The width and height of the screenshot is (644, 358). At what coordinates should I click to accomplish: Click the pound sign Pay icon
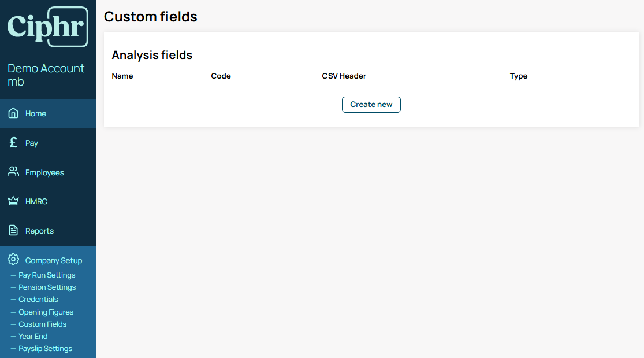pyautogui.click(x=13, y=142)
